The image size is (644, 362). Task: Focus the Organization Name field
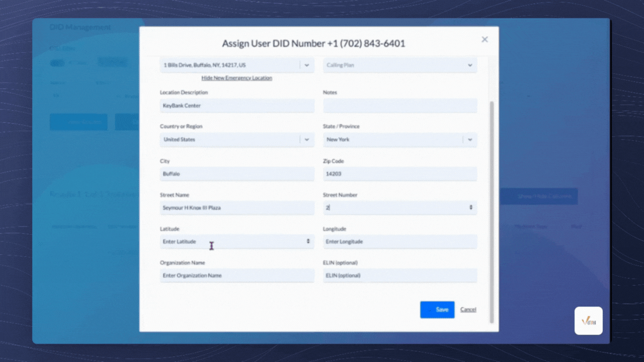click(236, 276)
